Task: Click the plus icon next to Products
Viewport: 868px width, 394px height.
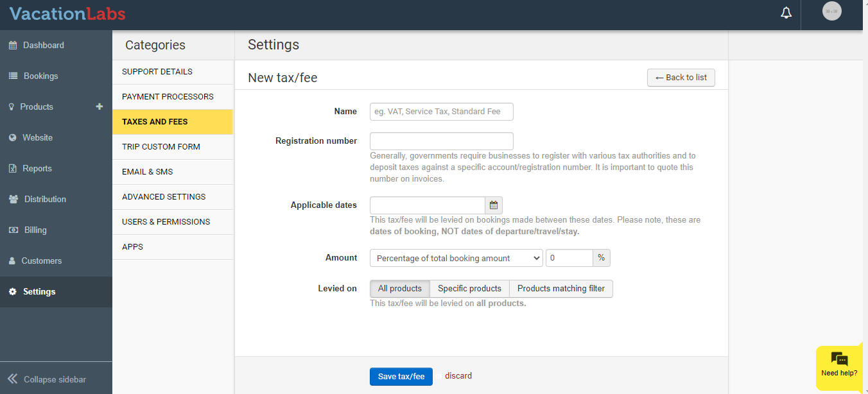Action: click(x=100, y=107)
